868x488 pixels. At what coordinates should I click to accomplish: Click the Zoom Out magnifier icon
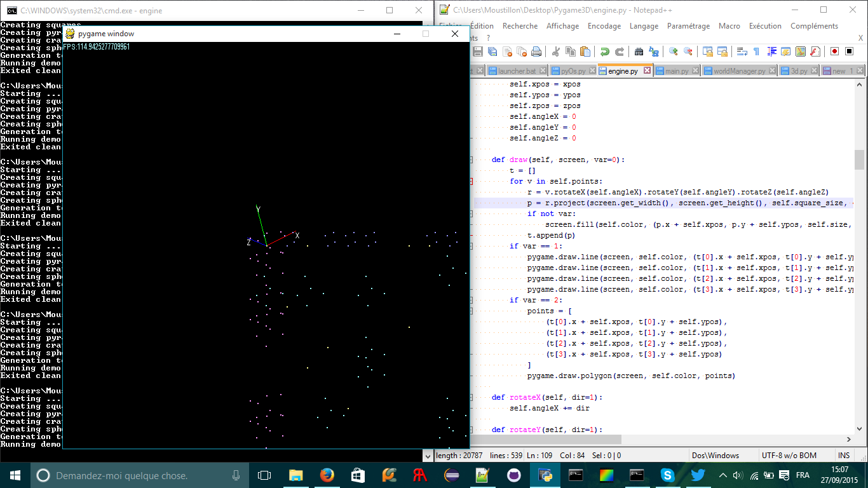688,51
